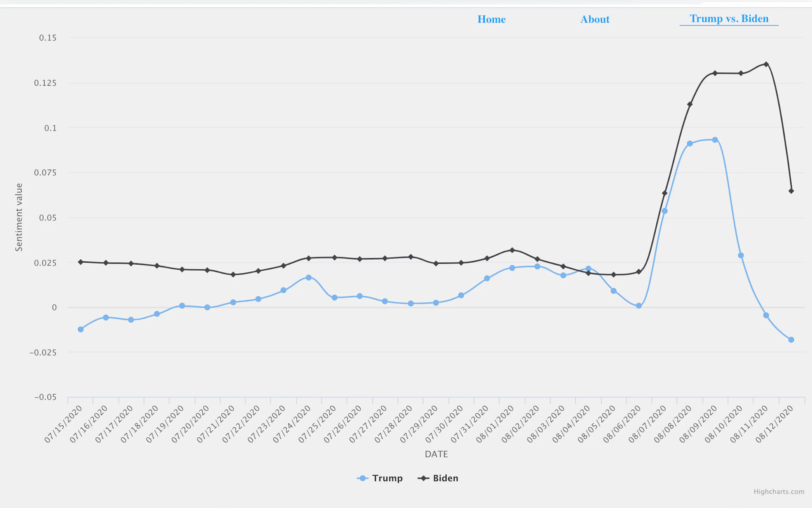The height and width of the screenshot is (508, 812).
Task: Toggle Biden series in chart legend
Action: (x=445, y=478)
